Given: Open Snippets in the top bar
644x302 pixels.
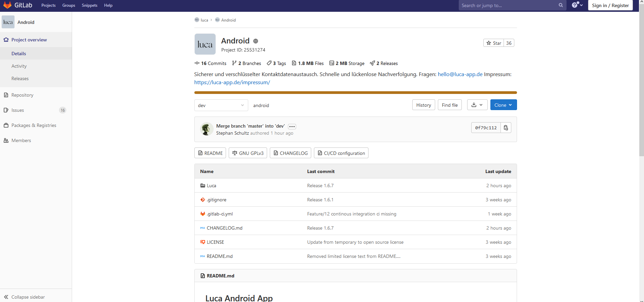Looking at the screenshot, I should point(90,5).
